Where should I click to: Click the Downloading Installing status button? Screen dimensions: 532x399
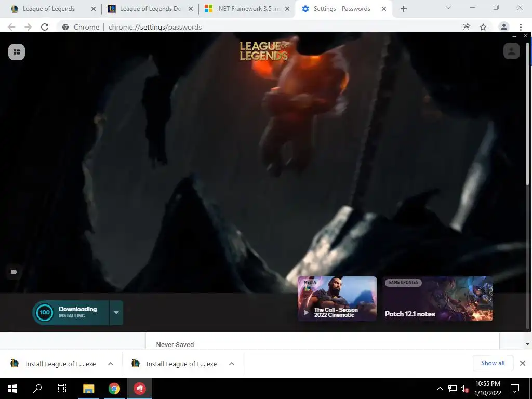[71, 312]
